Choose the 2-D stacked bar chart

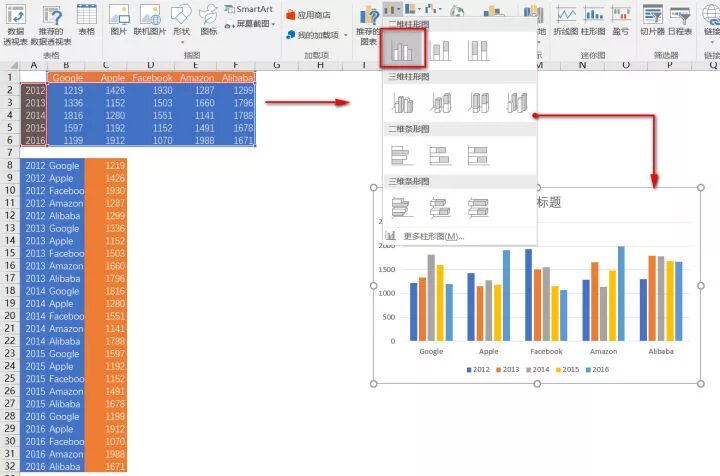440,155
